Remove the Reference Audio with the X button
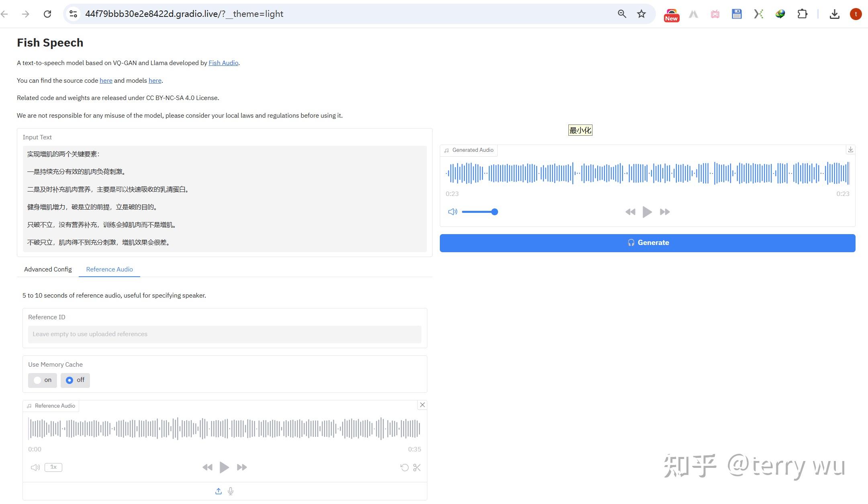The height and width of the screenshot is (504, 868). point(422,405)
